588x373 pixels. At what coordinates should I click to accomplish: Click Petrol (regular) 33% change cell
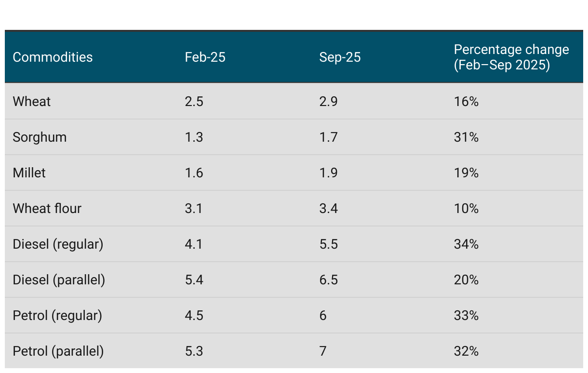466,315
